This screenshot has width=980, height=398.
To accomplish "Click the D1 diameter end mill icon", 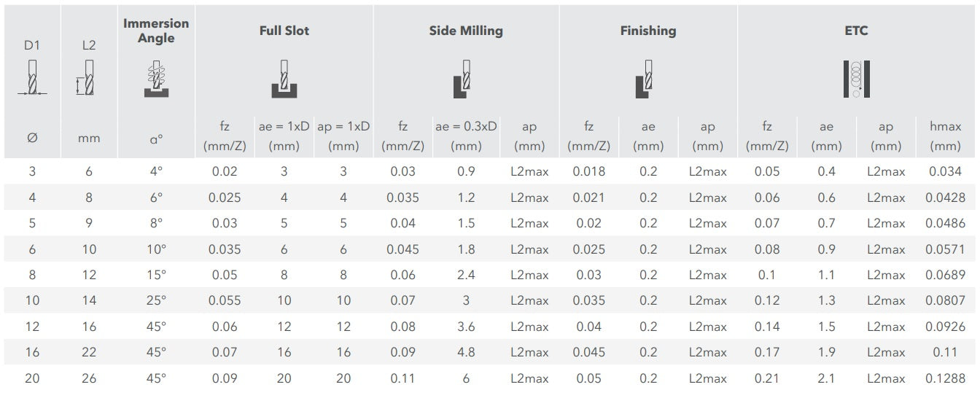I will [x=31, y=78].
